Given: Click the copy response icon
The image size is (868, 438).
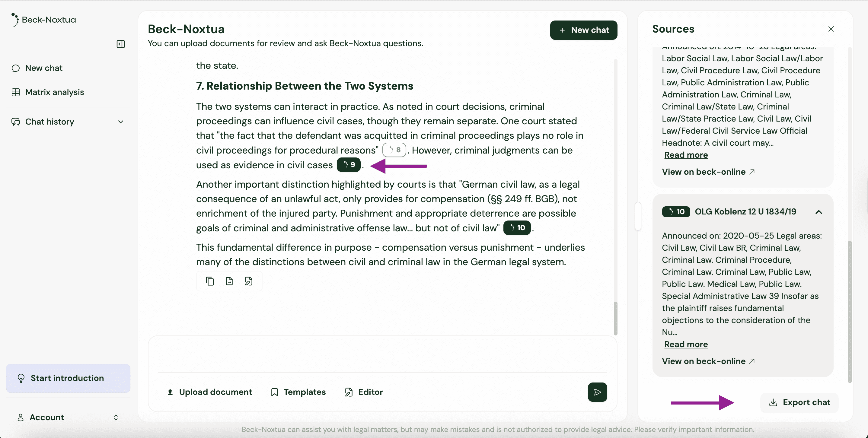Looking at the screenshot, I should tap(209, 281).
